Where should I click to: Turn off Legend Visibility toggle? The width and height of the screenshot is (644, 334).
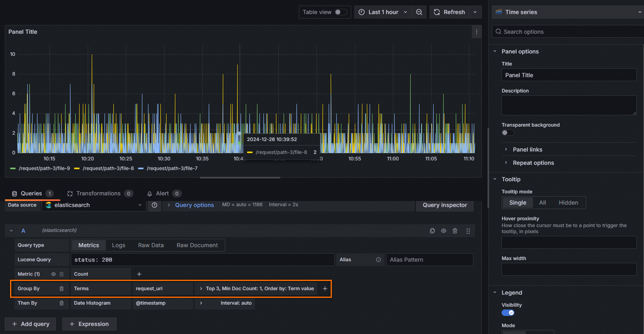point(508,313)
